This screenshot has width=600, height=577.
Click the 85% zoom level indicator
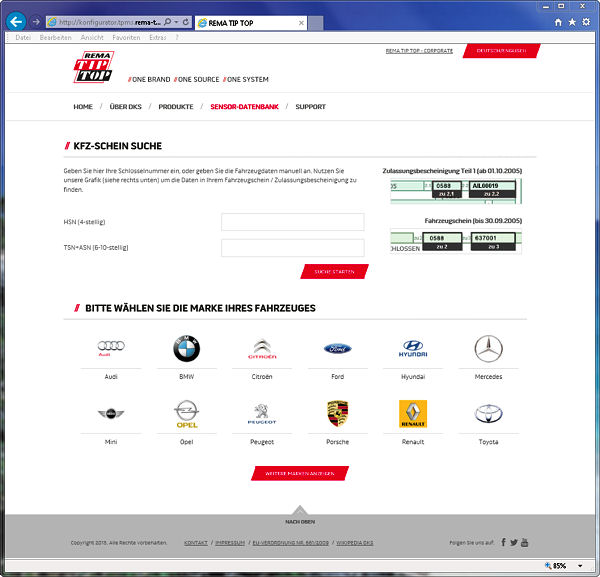click(559, 566)
